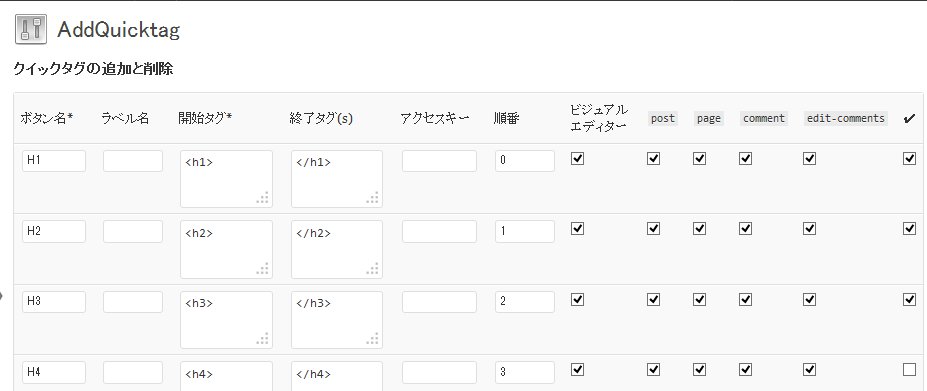Click the order field containing 2

[525, 302]
